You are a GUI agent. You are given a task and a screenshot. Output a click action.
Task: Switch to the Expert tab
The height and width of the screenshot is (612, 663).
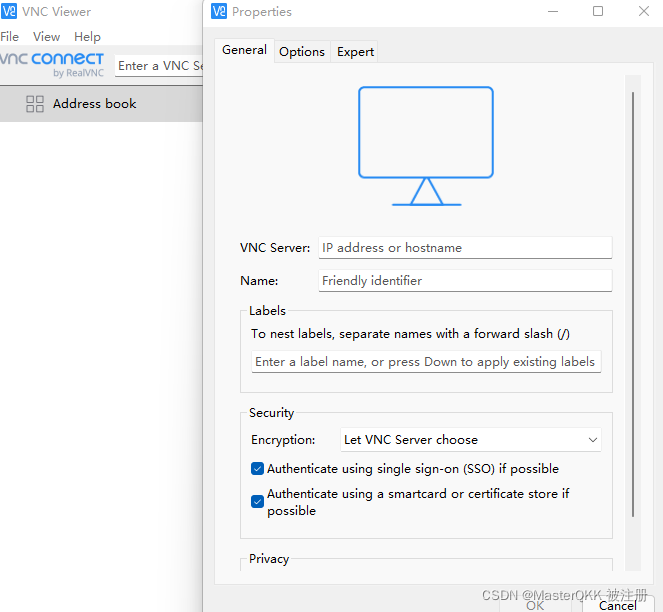pyautogui.click(x=355, y=52)
